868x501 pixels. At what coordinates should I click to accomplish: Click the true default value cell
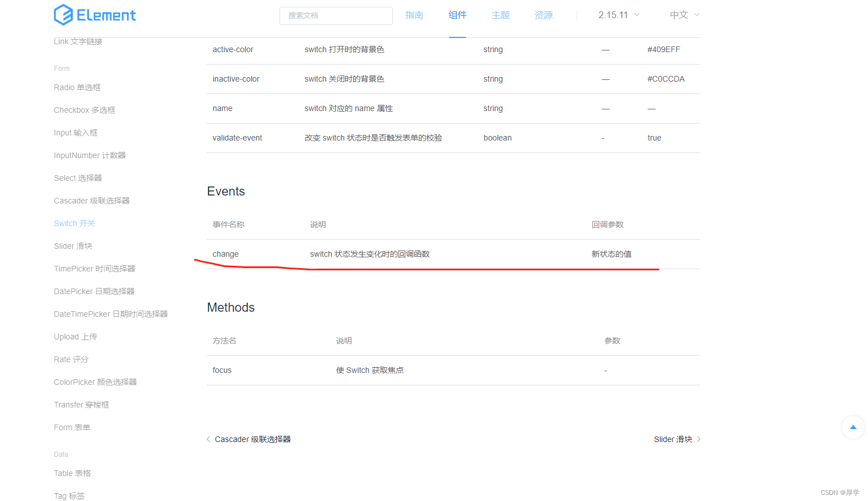click(x=654, y=138)
